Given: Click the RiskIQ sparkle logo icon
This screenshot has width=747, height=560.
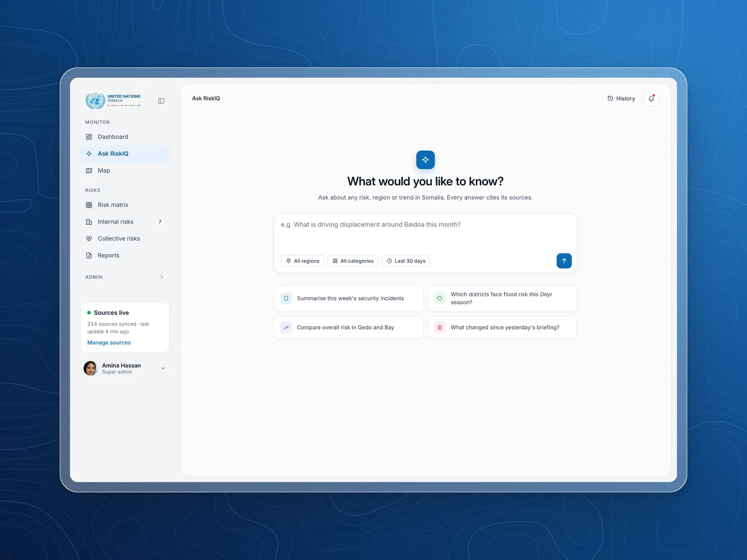Looking at the screenshot, I should [425, 160].
